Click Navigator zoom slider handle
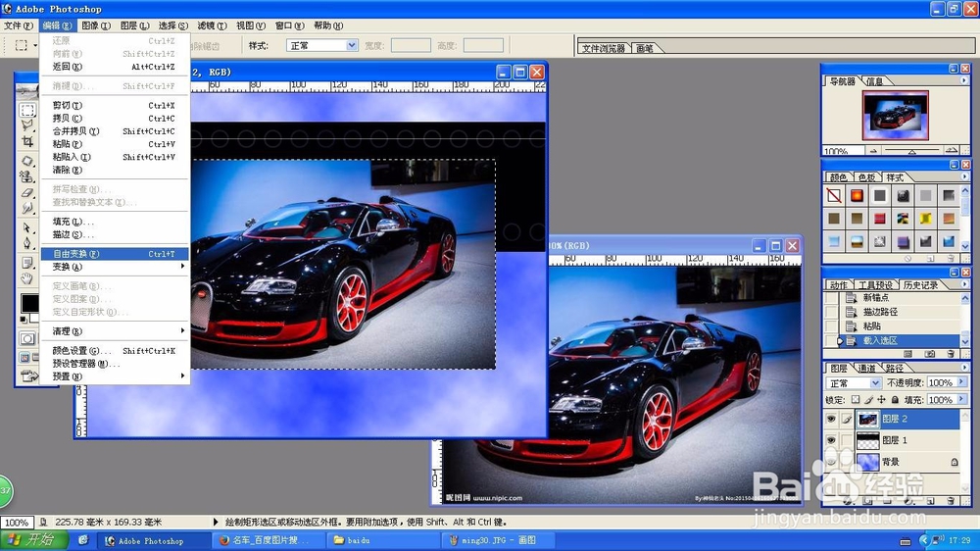This screenshot has width=980, height=551. [x=911, y=151]
